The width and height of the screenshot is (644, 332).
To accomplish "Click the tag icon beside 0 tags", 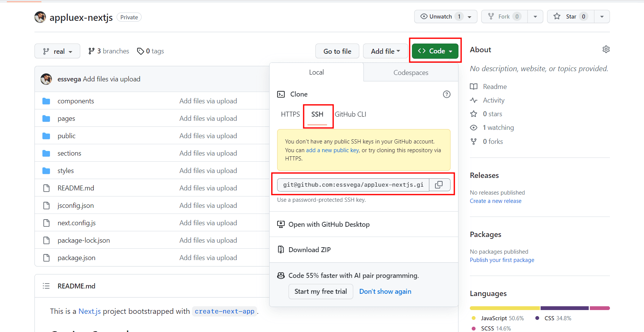I will pyautogui.click(x=140, y=51).
